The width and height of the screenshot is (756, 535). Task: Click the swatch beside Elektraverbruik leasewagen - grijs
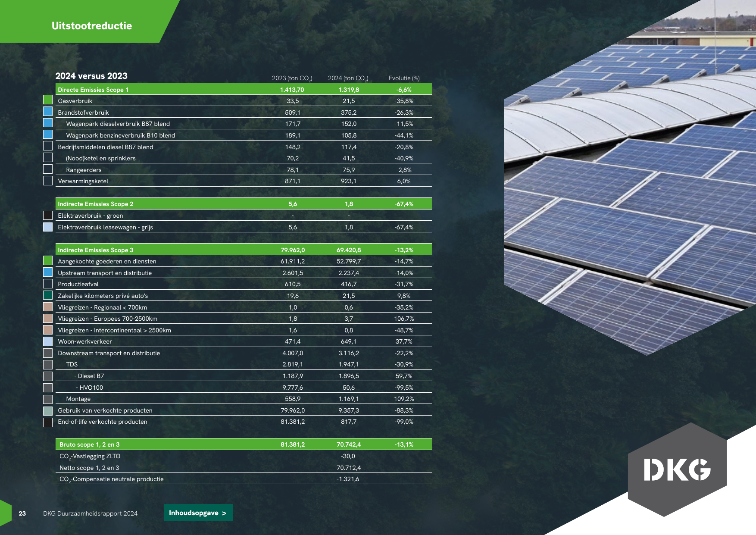coord(48,227)
